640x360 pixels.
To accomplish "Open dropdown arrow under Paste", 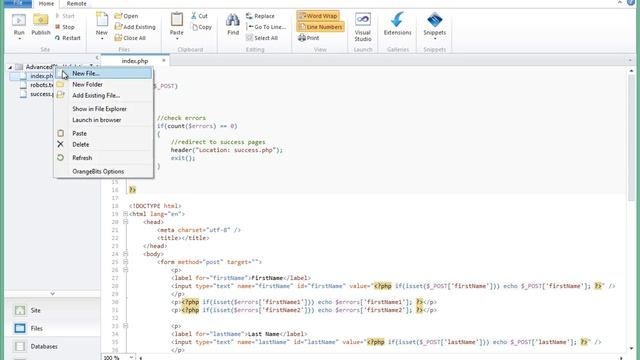I will (x=177, y=39).
